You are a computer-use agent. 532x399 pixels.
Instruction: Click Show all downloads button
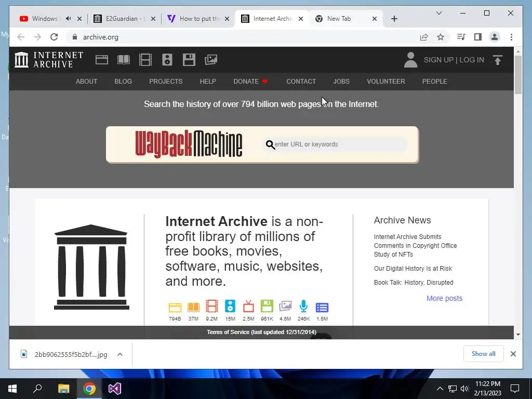coord(484,353)
